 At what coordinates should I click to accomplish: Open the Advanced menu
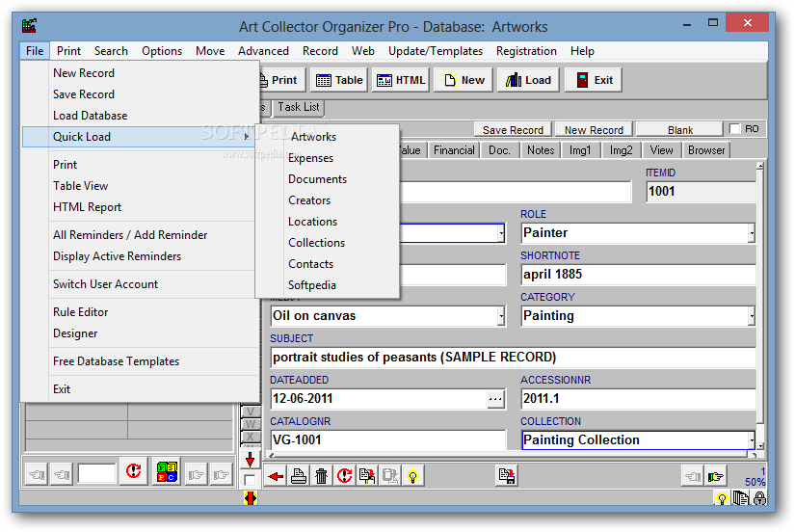(x=263, y=51)
